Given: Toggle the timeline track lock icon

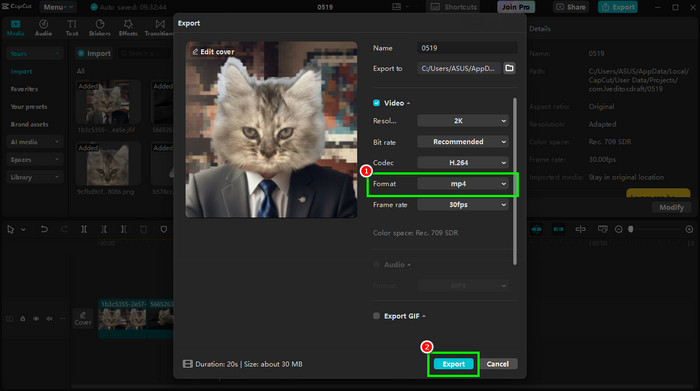Looking at the screenshot, I should 23,319.
